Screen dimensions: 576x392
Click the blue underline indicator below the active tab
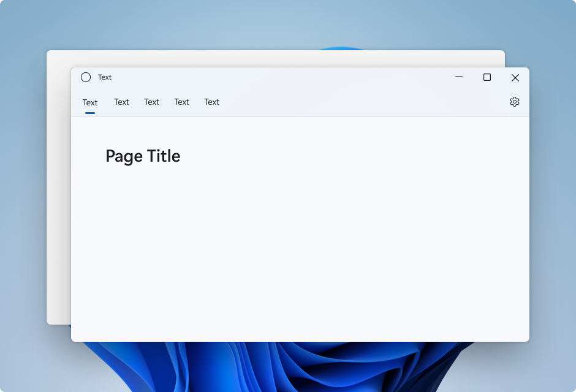pyautogui.click(x=89, y=111)
